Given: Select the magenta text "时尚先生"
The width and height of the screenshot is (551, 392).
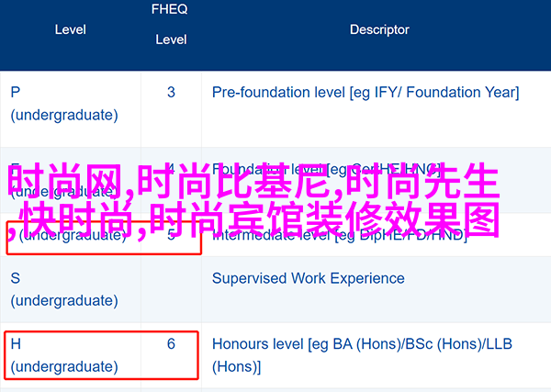Looking at the screenshot, I should 423,182.
